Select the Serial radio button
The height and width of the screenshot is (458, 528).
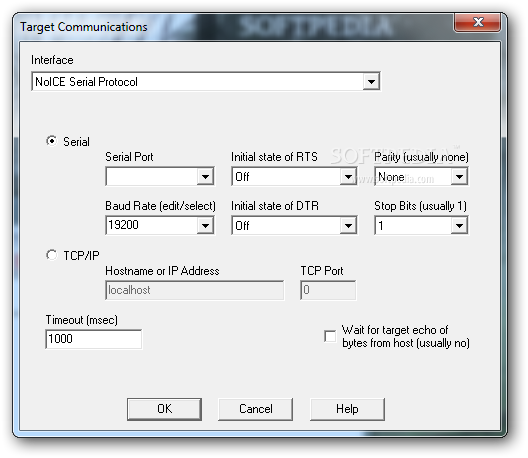coord(52,141)
